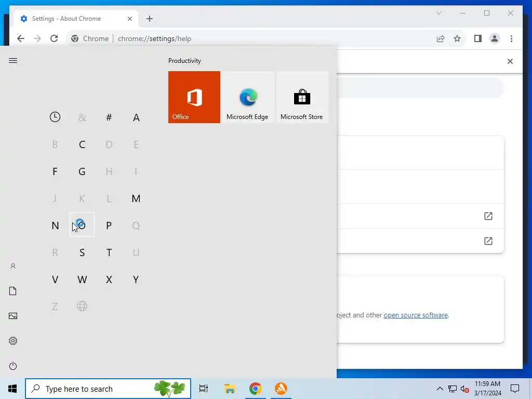Jump to apps starting with S
This screenshot has height=399, width=532.
82,252
